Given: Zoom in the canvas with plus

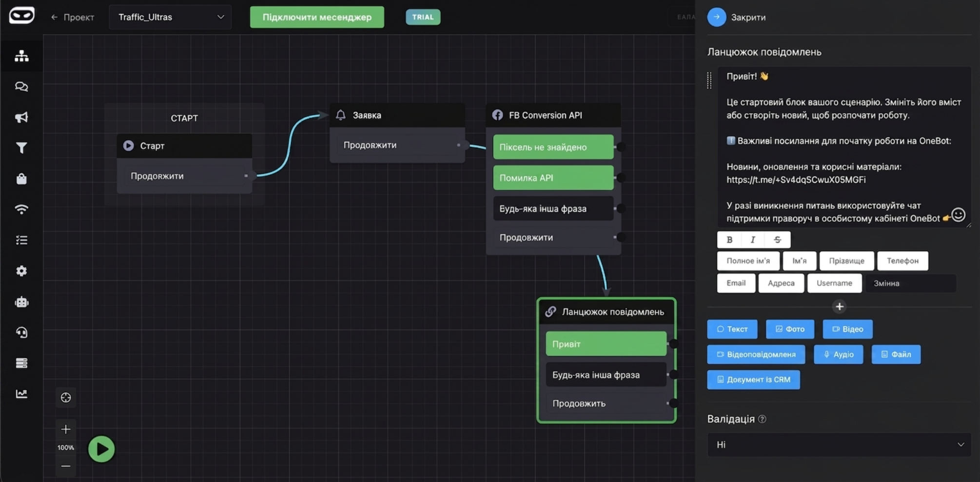Looking at the screenshot, I should 66,429.
